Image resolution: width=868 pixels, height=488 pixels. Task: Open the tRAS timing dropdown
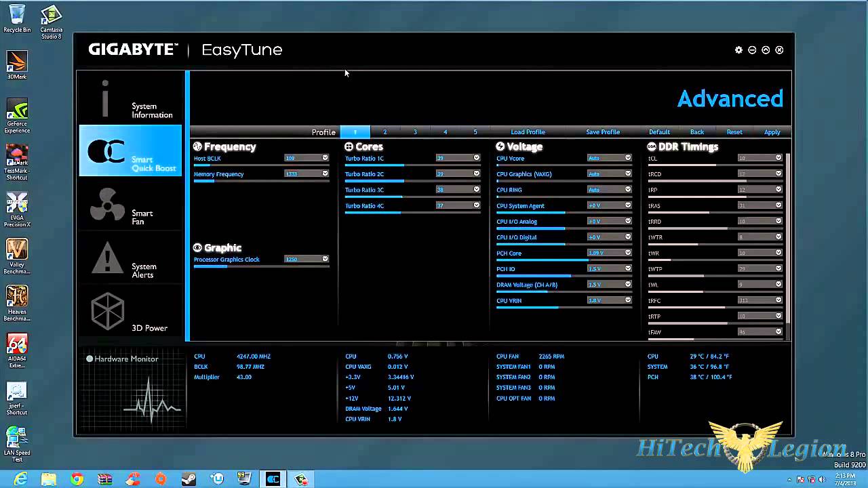778,205
